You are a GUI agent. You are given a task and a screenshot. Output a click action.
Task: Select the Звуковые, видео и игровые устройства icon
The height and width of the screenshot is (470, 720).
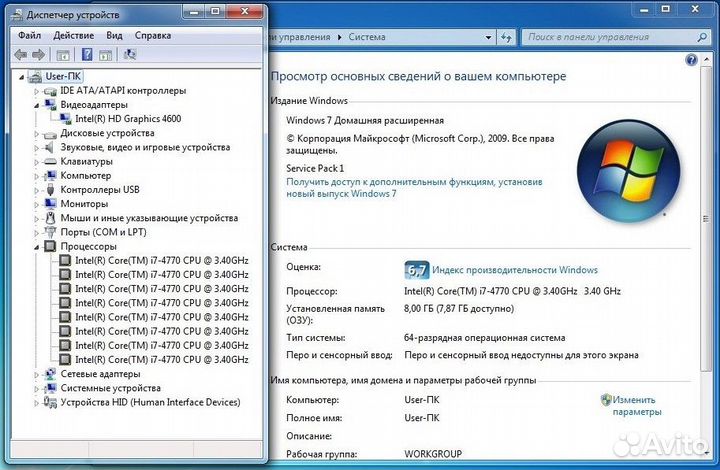(50, 148)
